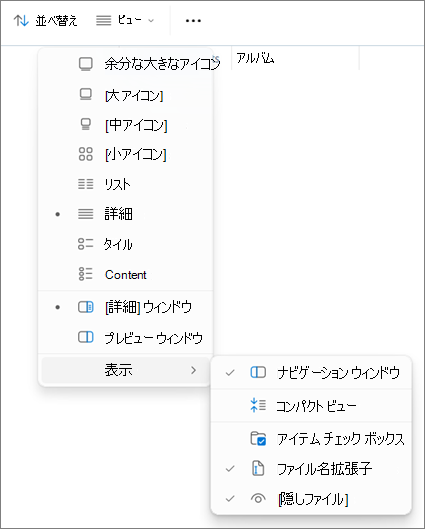Choose [大アイコン] large icons view
This screenshot has width=425, height=529.
pos(125,95)
